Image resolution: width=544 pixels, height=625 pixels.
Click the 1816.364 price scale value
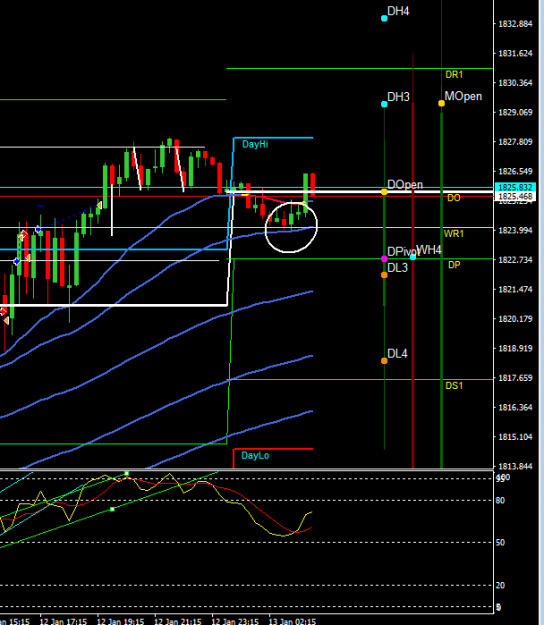[515, 407]
